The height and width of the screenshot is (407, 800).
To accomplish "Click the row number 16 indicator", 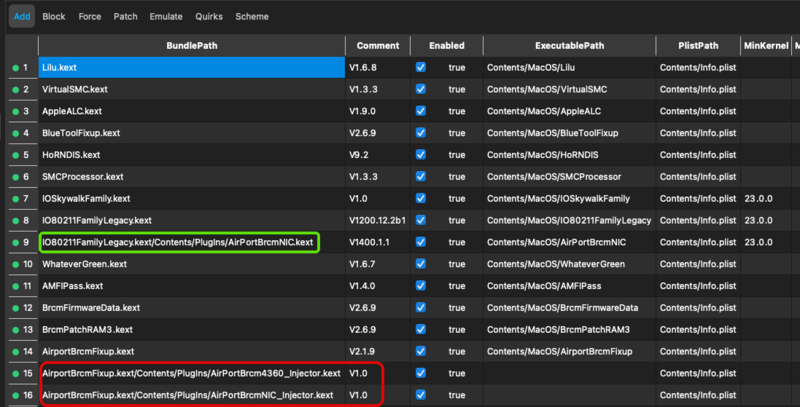I will tap(21, 395).
